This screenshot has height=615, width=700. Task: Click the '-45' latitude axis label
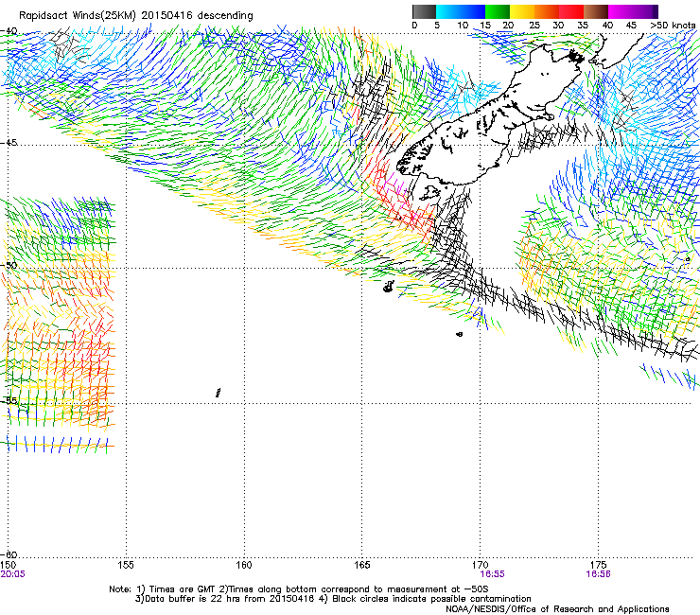point(9,143)
